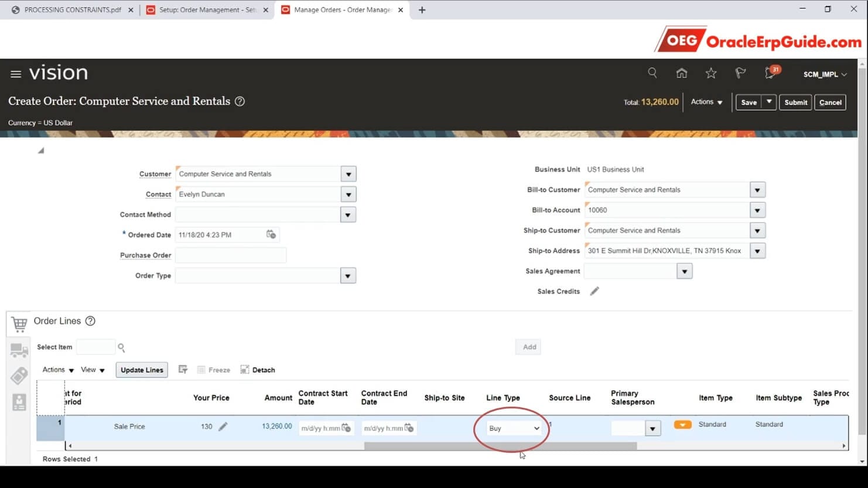Click the Select Item search magnifier
Viewport: 868px width, 488px height.
coord(121,347)
